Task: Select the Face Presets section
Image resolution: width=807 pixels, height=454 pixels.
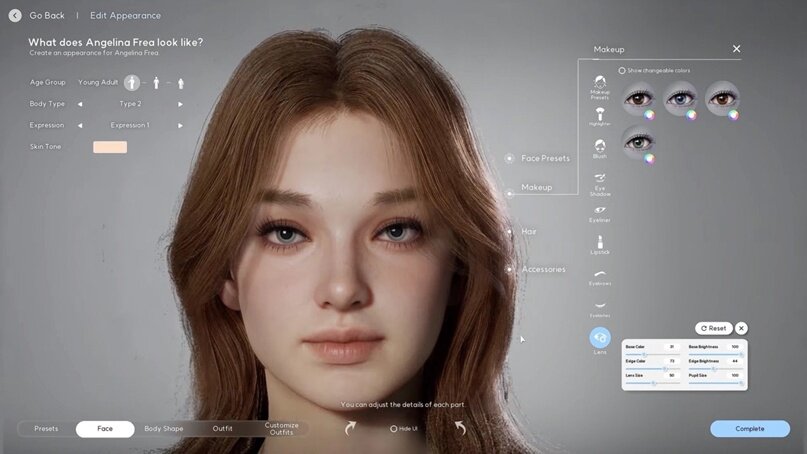Action: click(545, 158)
